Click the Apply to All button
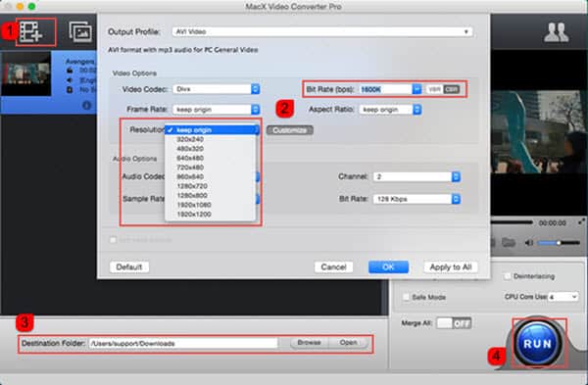588x385 pixels. (x=451, y=266)
